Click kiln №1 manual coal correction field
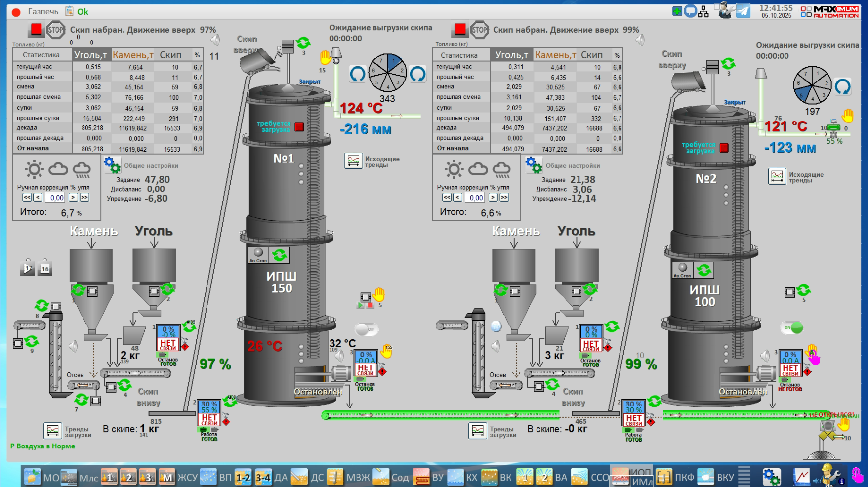Viewport: 868px width, 487px height. point(56,198)
